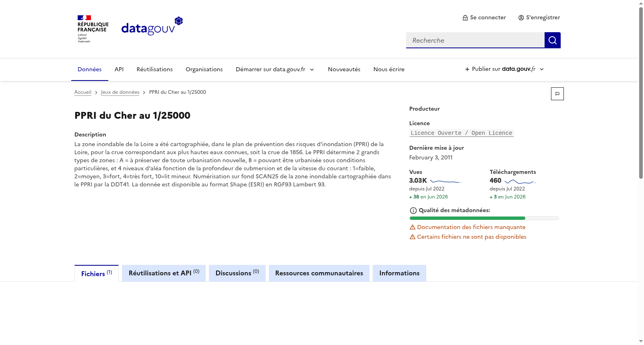Click the Téléchargements sparkline chart
The image size is (644, 345).
pos(520,181)
